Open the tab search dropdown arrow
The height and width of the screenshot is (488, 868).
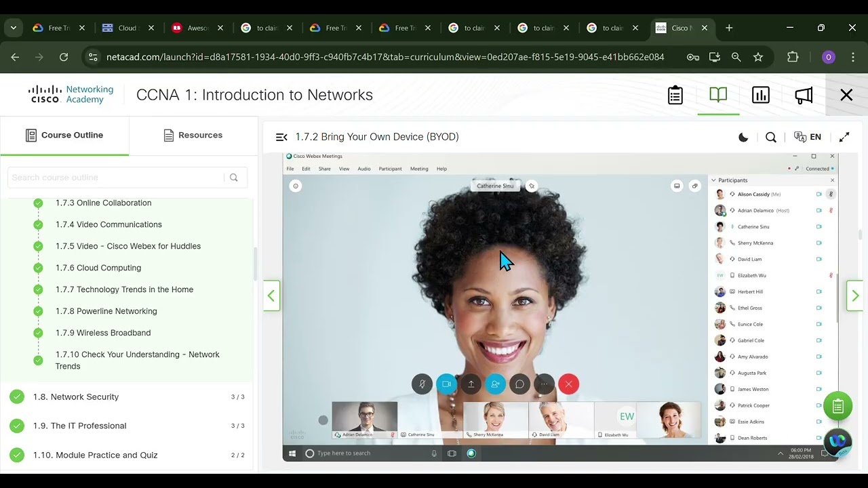[14, 28]
